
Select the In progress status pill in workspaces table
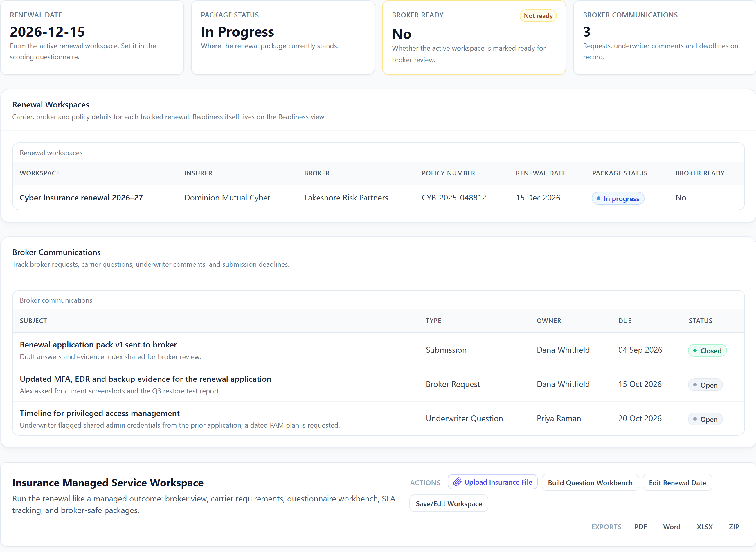(x=618, y=198)
